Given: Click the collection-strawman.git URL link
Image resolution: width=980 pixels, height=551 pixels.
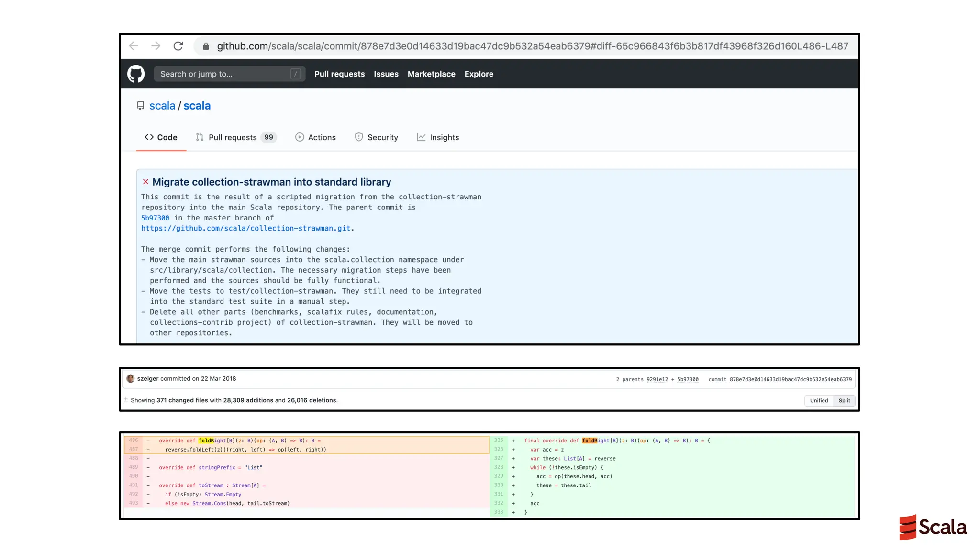Looking at the screenshot, I should [x=245, y=228].
